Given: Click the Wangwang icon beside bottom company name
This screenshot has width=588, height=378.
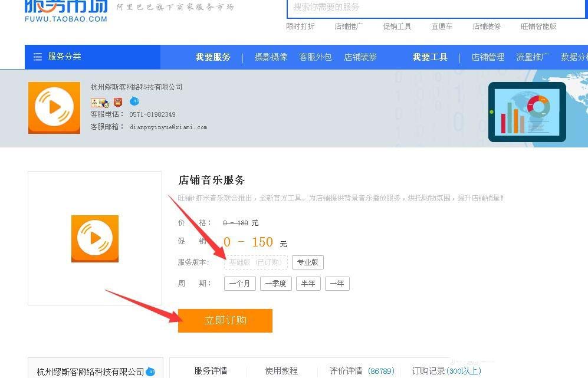Looking at the screenshot, I should coord(150,372).
